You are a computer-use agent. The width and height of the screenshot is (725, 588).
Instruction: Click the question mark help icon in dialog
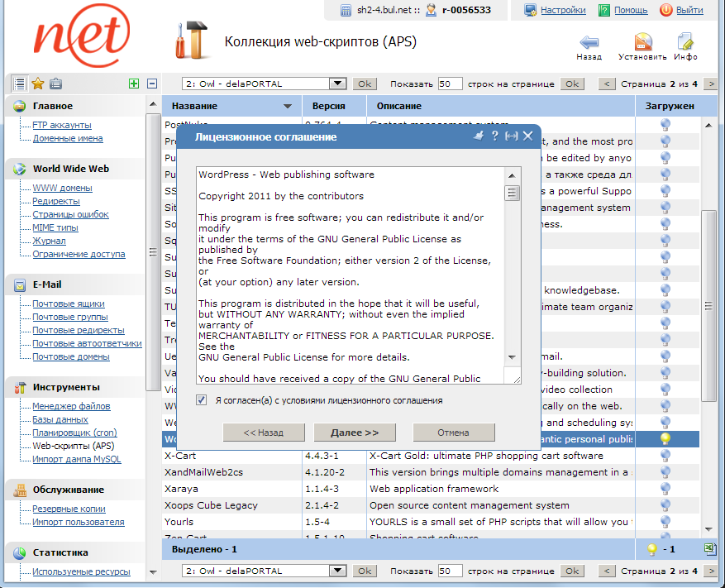pos(494,136)
